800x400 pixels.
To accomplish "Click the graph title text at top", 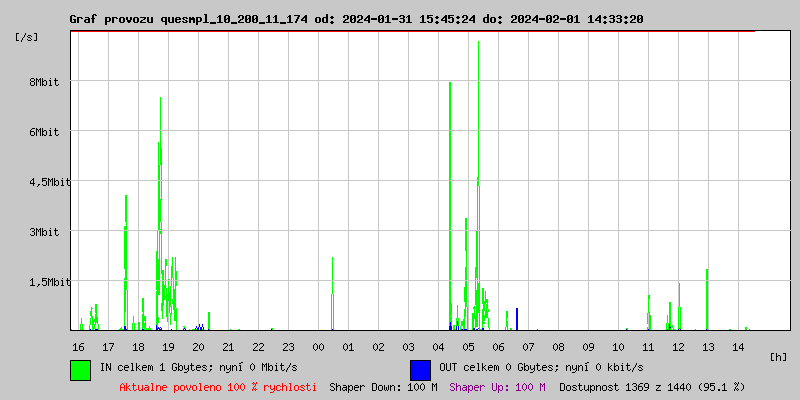I will click(x=356, y=19).
